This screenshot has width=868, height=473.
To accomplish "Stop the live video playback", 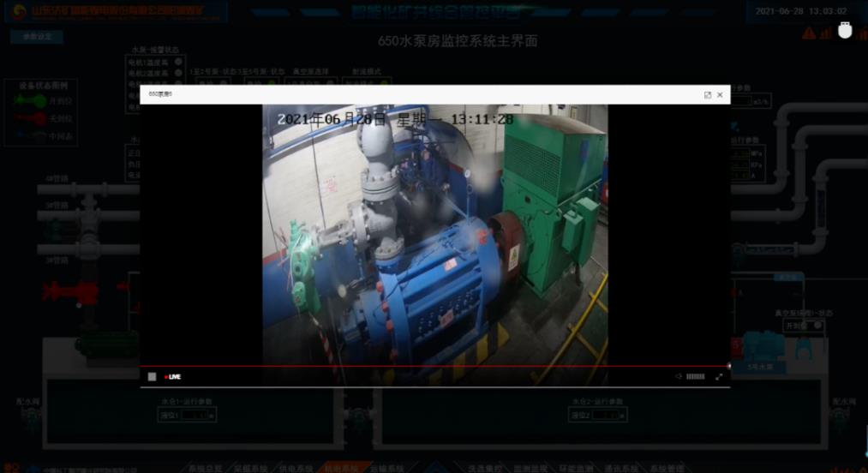I will pos(152,376).
